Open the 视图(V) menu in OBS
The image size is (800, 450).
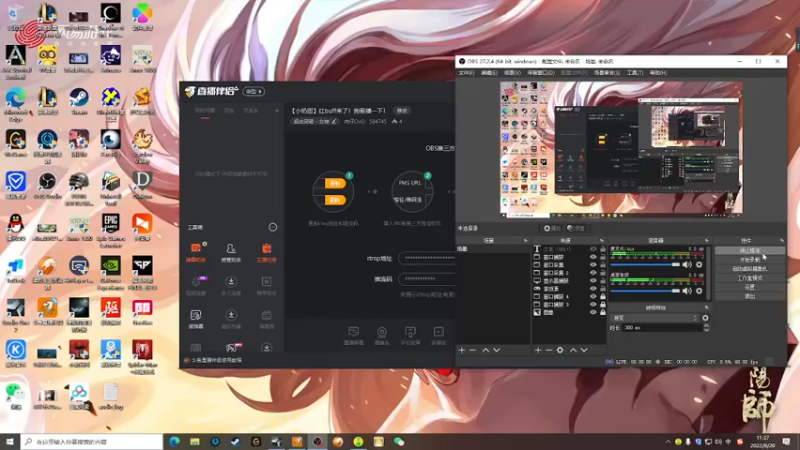[512, 73]
